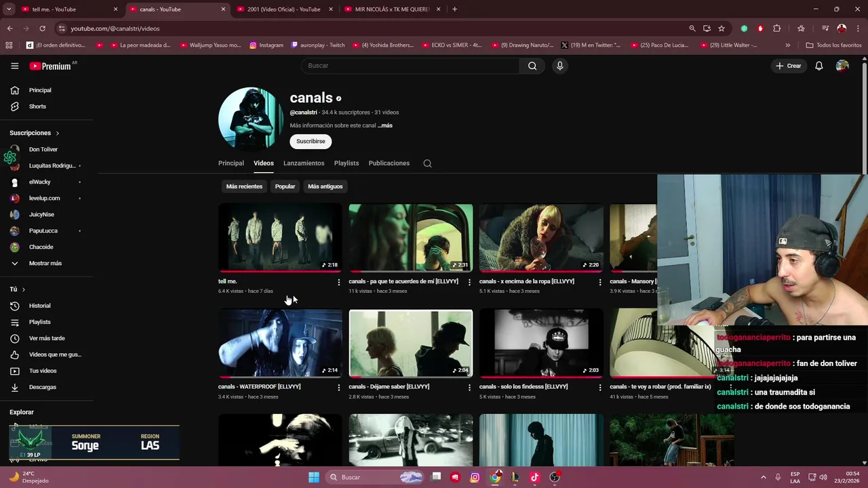Open options for 'Déjame saber [ELLVYY]'
868x488 pixels.
[x=469, y=387]
